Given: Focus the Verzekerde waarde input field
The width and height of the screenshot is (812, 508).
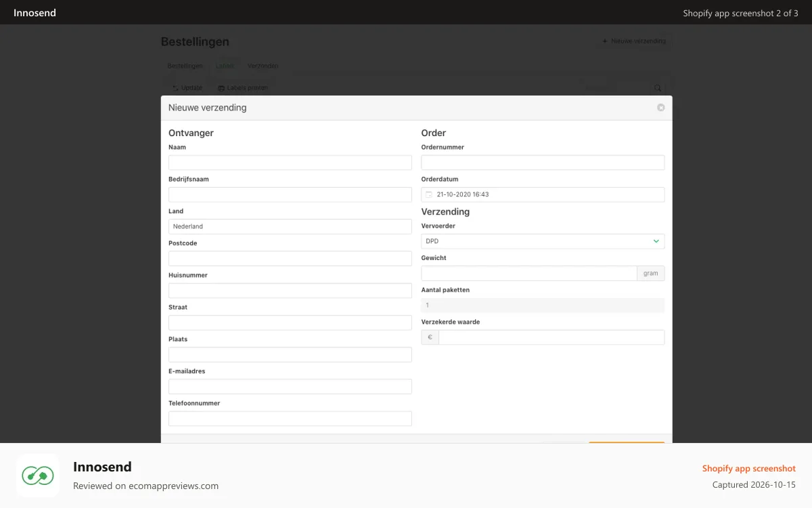Looking at the screenshot, I should [551, 337].
